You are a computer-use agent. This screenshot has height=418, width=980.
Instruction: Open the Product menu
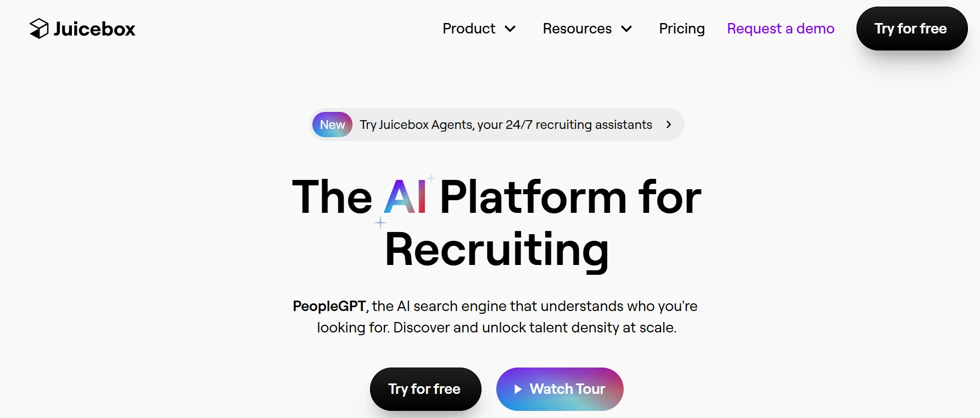pos(469,29)
